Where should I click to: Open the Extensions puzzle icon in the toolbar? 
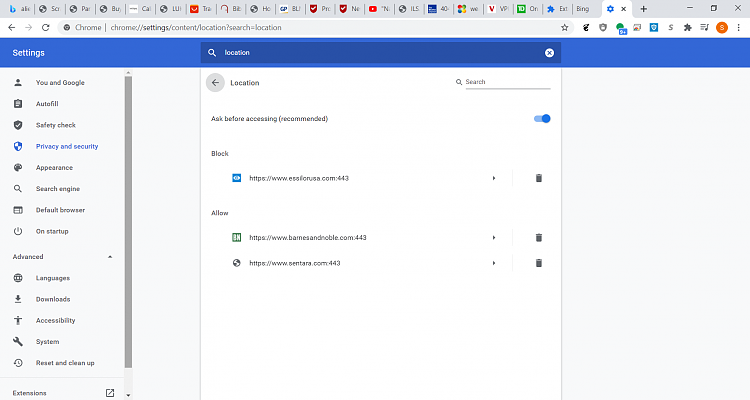tap(687, 28)
